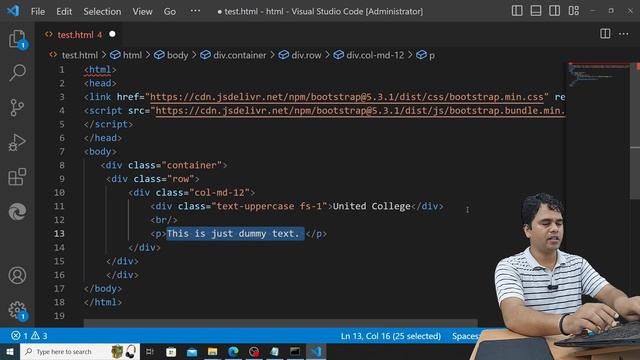Image resolution: width=640 pixels, height=360 pixels.
Task: Split the editor to the right
Action: (x=605, y=34)
